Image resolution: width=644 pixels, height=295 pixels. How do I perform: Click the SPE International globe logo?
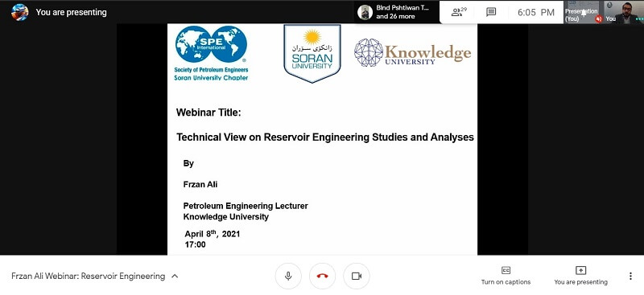coord(211,44)
